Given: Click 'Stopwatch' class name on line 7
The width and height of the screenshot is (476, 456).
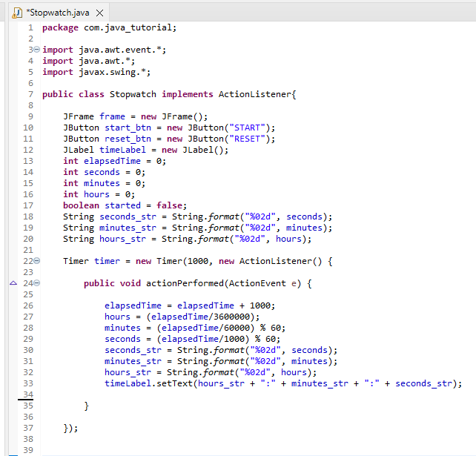Looking at the screenshot, I should tap(133, 94).
